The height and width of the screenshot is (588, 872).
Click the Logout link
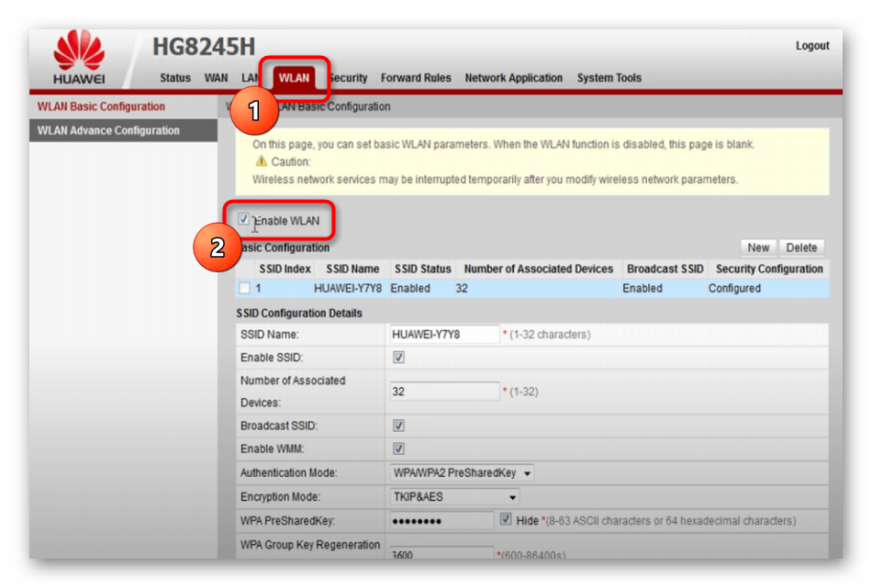(x=812, y=46)
